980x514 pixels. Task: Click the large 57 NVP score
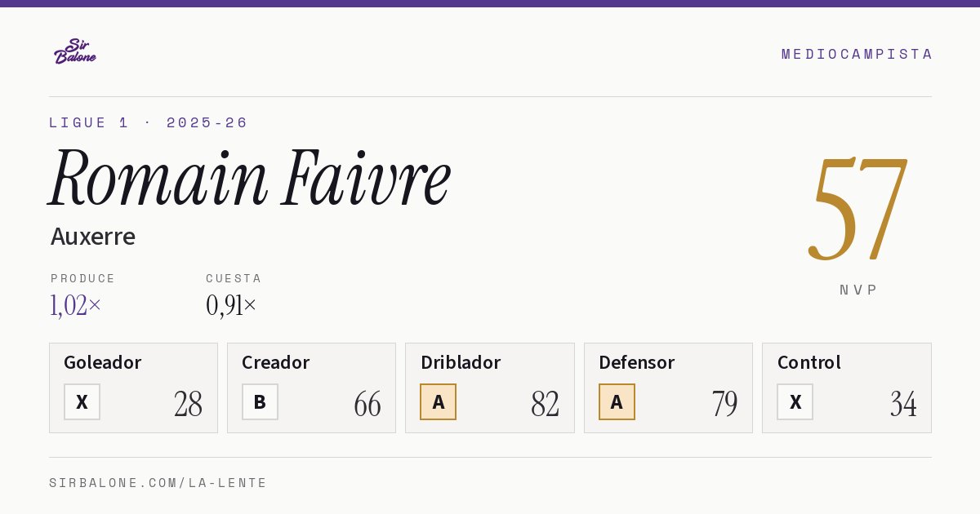tap(857, 209)
